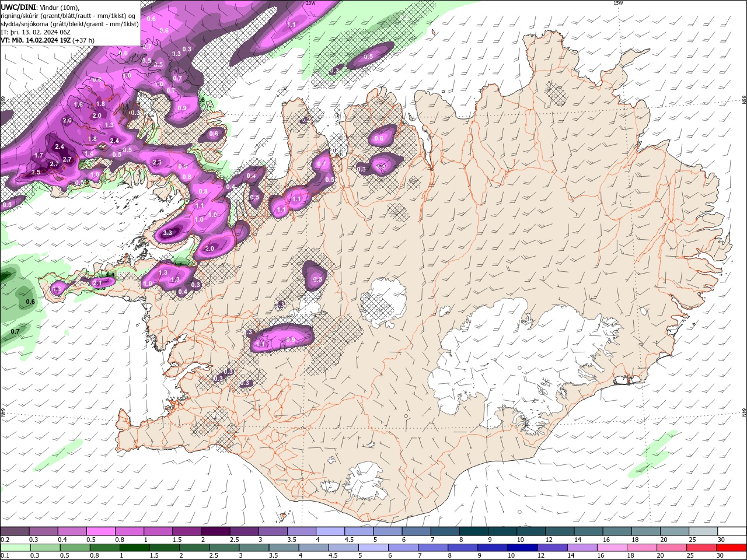Click the 15W longitude label at the top edge

click(x=618, y=3)
